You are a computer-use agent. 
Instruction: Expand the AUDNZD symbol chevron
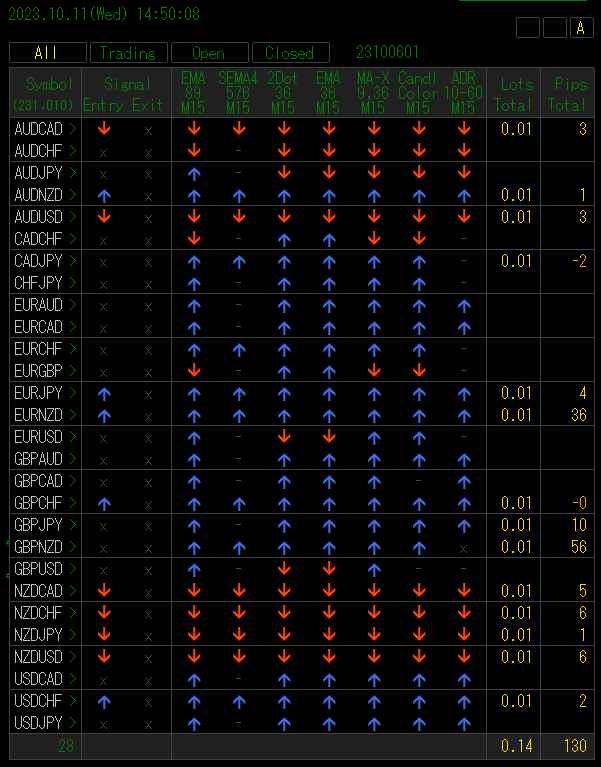point(73,195)
